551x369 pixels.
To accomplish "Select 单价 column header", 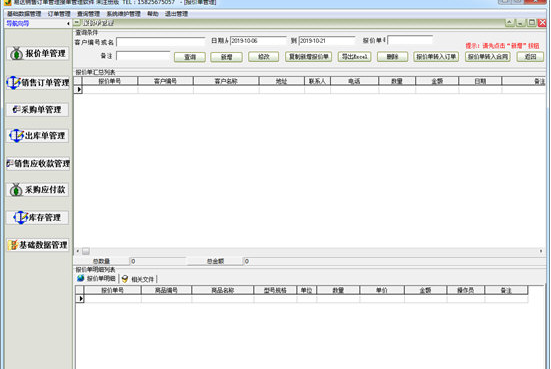I will (382, 290).
